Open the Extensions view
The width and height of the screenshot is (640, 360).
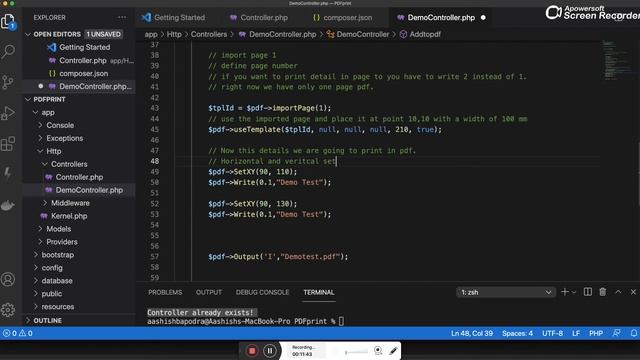click(x=8, y=144)
